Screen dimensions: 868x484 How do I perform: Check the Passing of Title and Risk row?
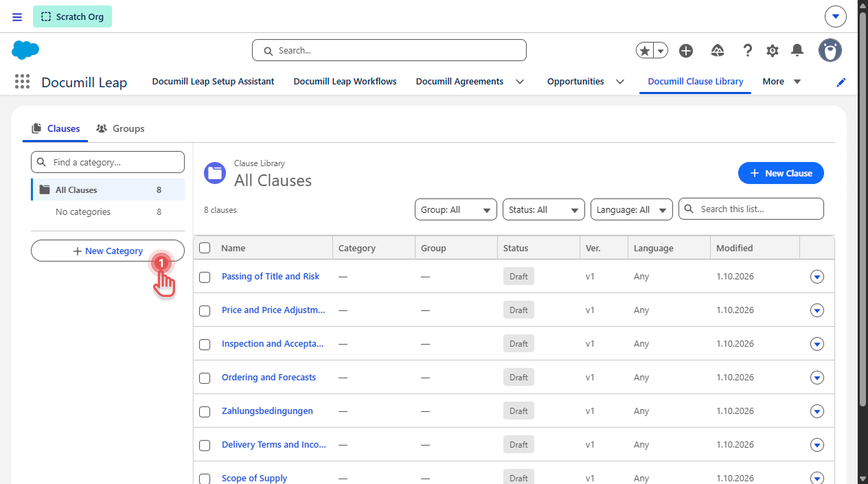click(205, 277)
